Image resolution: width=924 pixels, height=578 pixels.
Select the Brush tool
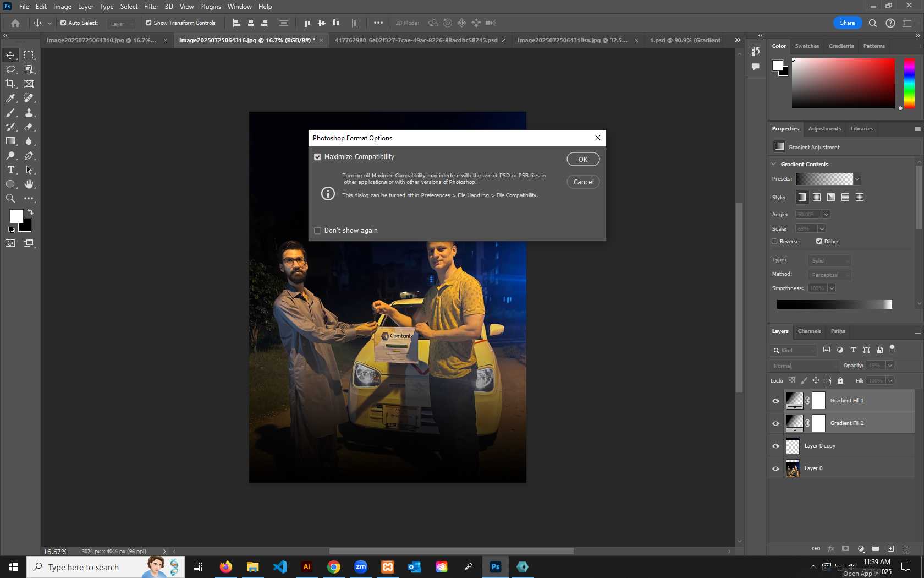click(x=10, y=112)
